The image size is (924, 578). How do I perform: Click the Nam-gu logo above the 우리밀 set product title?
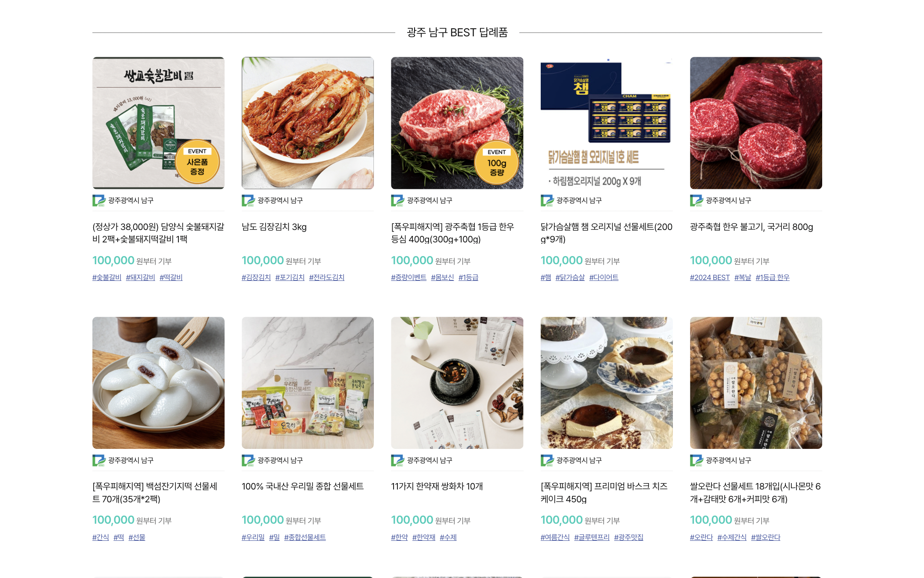[x=248, y=460]
